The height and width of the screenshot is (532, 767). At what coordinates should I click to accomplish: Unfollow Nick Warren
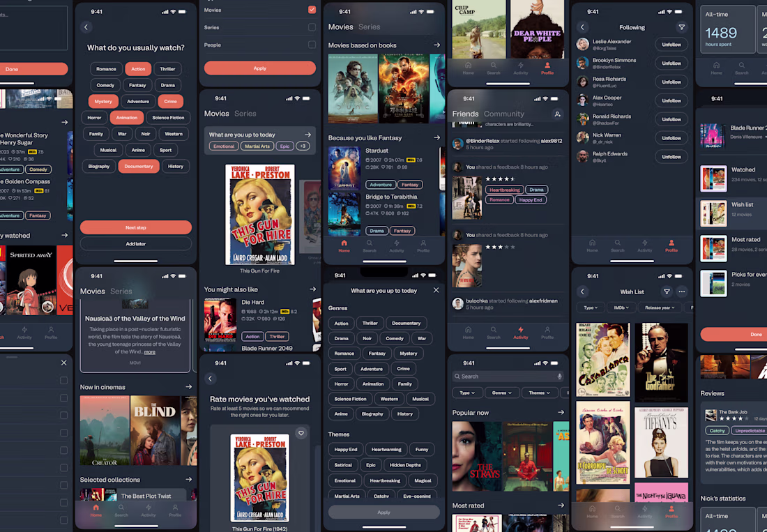click(x=671, y=138)
